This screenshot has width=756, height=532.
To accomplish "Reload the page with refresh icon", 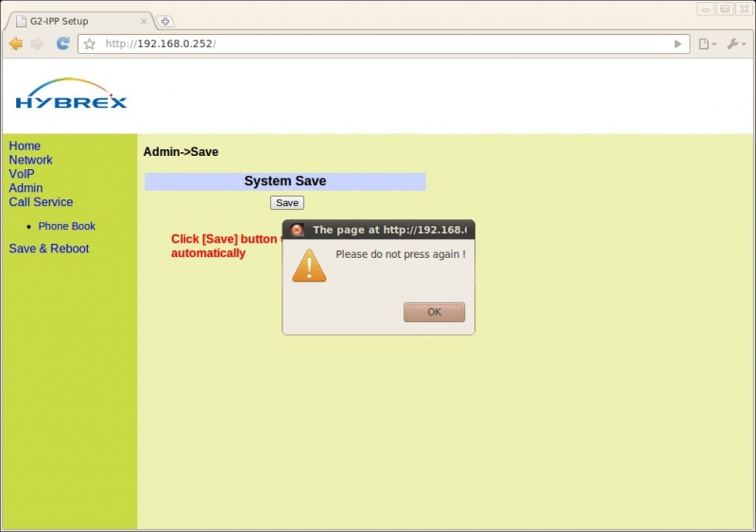I will (62, 43).
